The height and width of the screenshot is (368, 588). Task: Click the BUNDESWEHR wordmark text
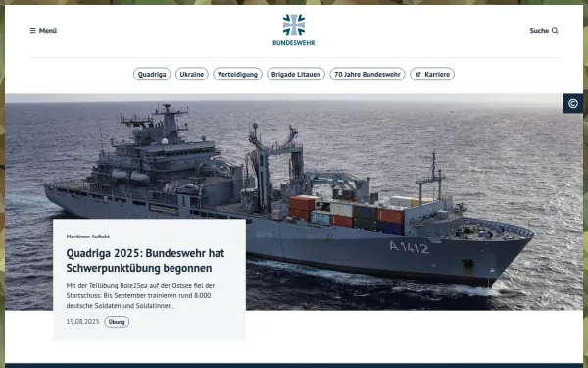294,43
